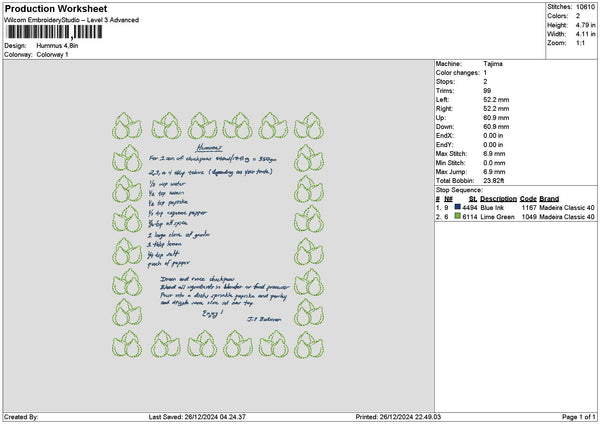Viewport: 600px width, 424px height.
Task: Click the Height value 4.79 in
Action: point(585,25)
